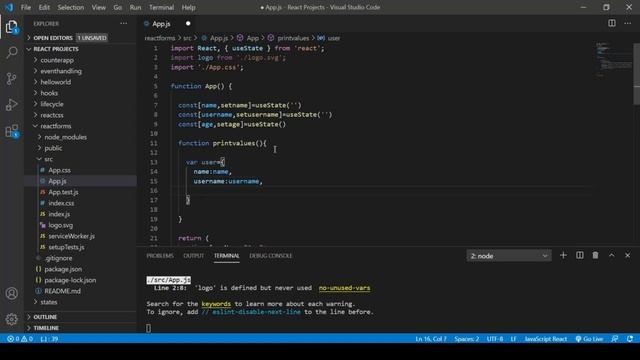Create a new terminal with plus icon
This screenshot has width=640, height=360.
point(563,256)
